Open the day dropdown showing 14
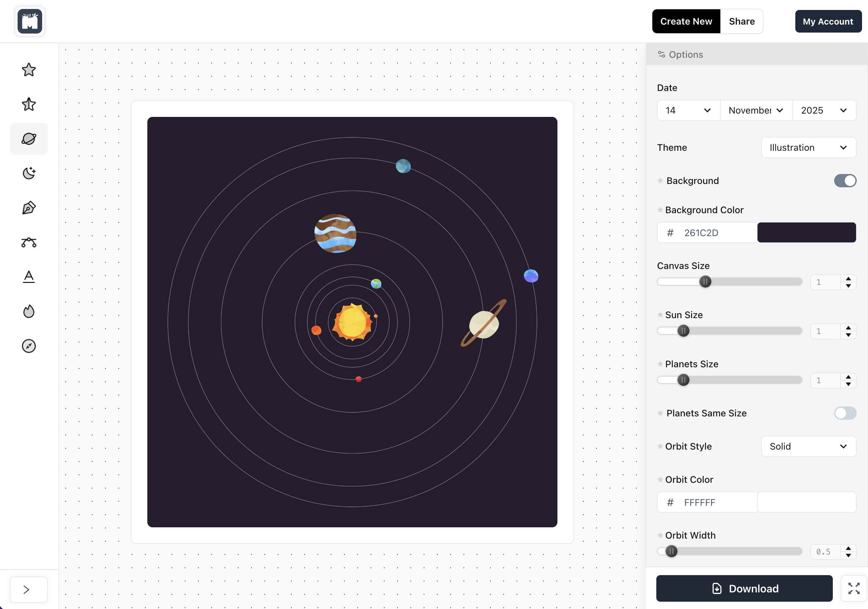The width and height of the screenshot is (868, 609). 688,111
